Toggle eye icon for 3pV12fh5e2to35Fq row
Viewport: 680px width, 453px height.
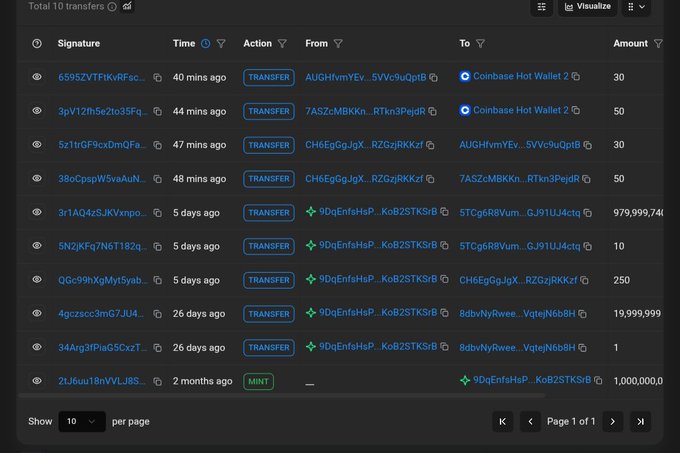click(x=37, y=111)
